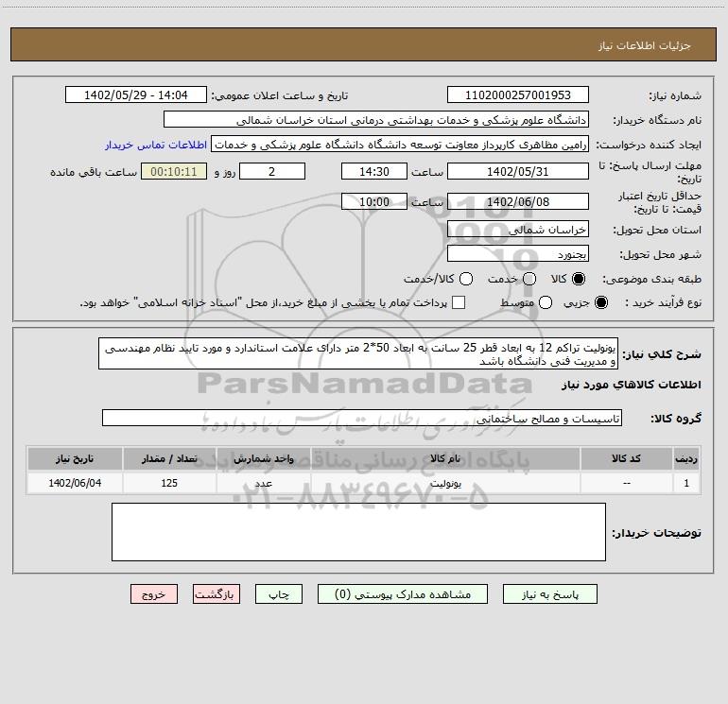
Task: Open اطلاعات تماس خریدار link
Action: pyautogui.click(x=156, y=145)
